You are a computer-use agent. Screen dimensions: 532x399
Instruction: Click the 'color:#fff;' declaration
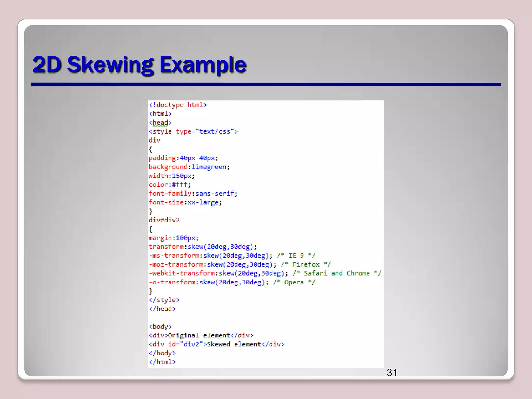[x=170, y=185]
